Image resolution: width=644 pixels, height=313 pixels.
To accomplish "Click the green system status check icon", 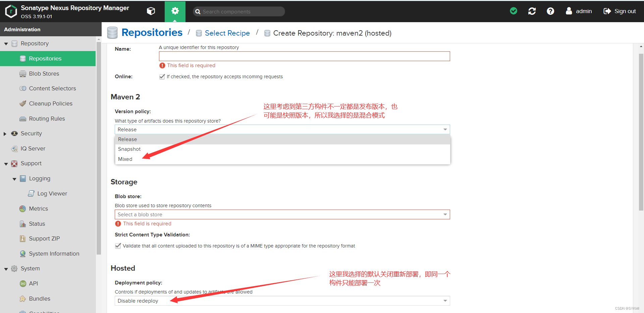I will tap(514, 11).
